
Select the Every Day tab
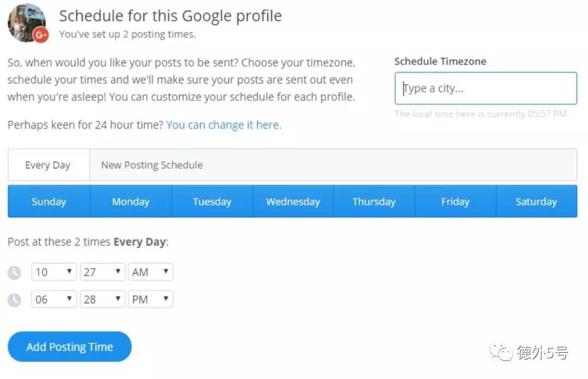pos(48,165)
